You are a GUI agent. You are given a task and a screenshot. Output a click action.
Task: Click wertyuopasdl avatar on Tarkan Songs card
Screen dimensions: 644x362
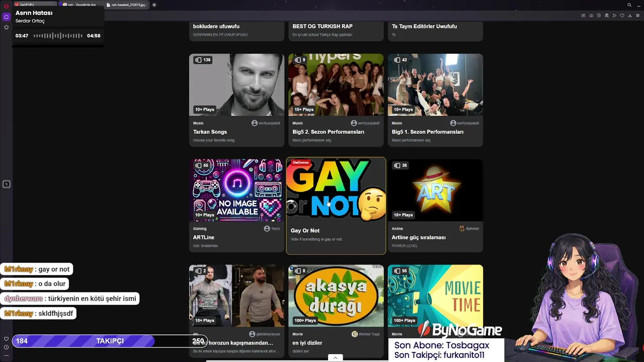click(254, 123)
